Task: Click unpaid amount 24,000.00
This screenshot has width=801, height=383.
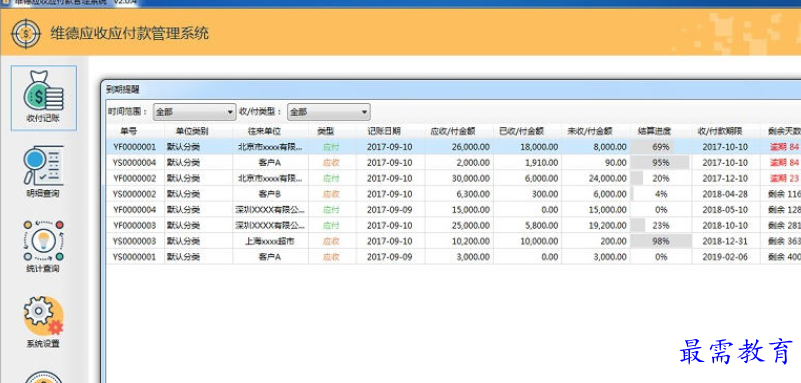Action: (x=607, y=178)
